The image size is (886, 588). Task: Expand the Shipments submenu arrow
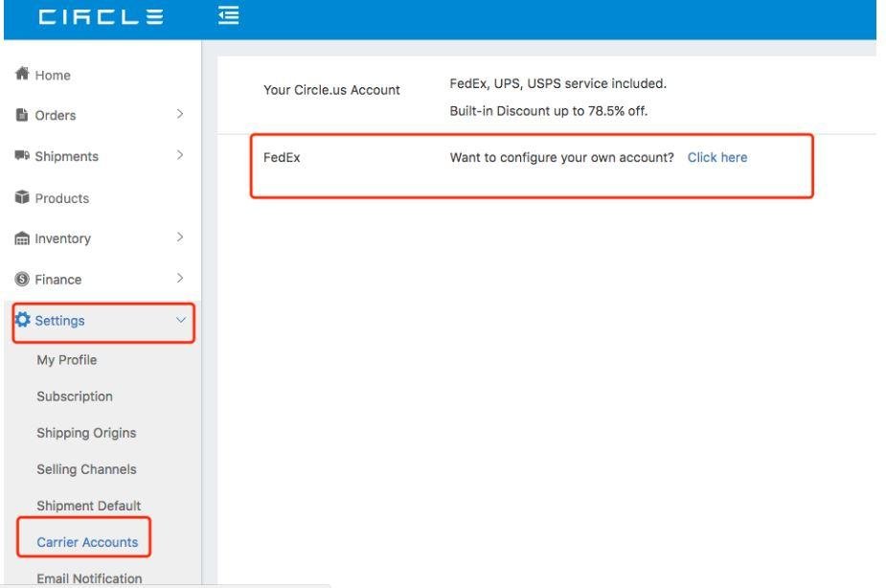[x=179, y=156]
